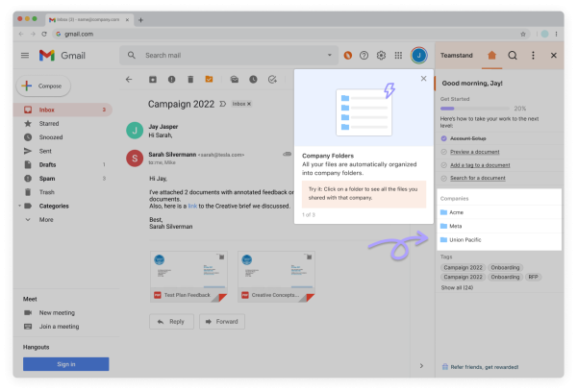Click the Gmail logo
577x392 pixels.
(x=63, y=56)
